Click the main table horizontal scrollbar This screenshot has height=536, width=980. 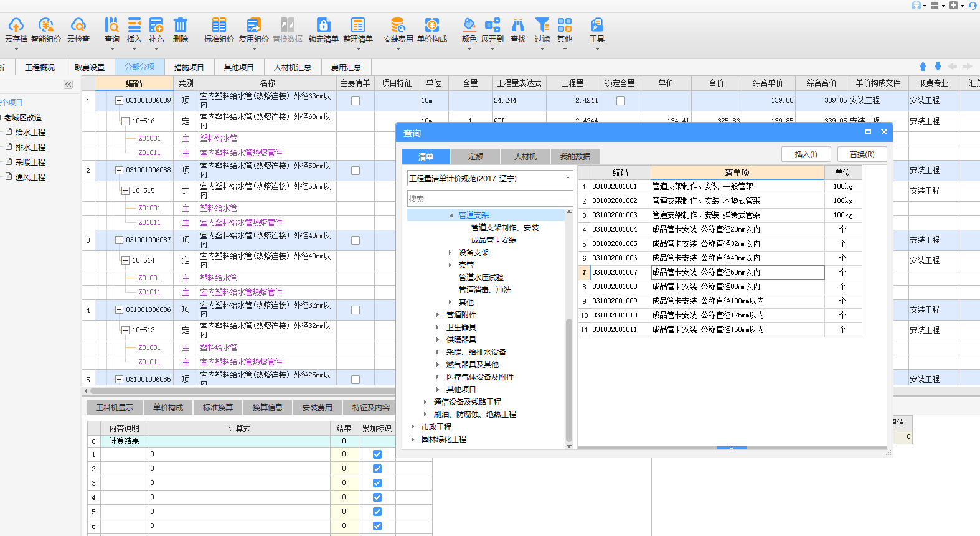click(x=243, y=391)
